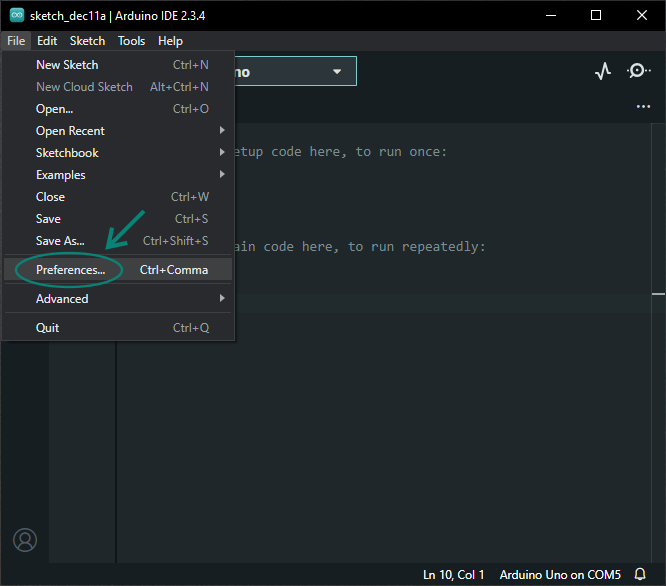Choose Save in the File menu
This screenshot has width=666, height=586.
point(118,219)
